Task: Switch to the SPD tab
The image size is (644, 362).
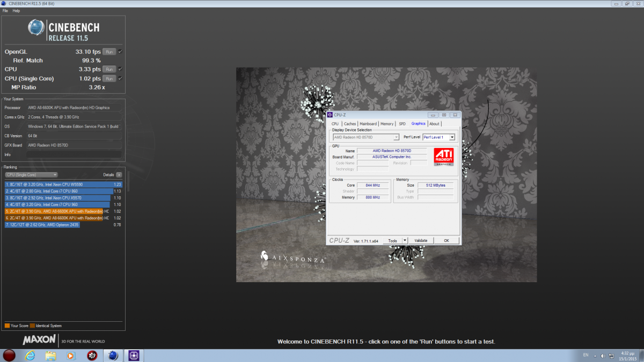Action: [402, 124]
